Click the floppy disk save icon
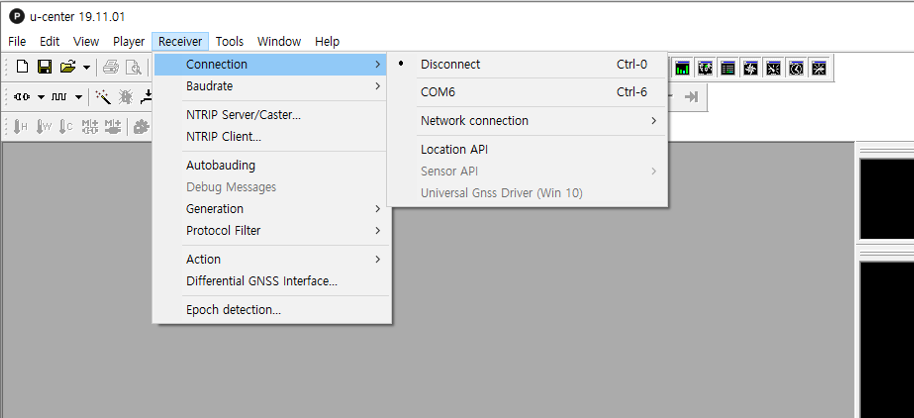The width and height of the screenshot is (914, 418). (x=44, y=67)
